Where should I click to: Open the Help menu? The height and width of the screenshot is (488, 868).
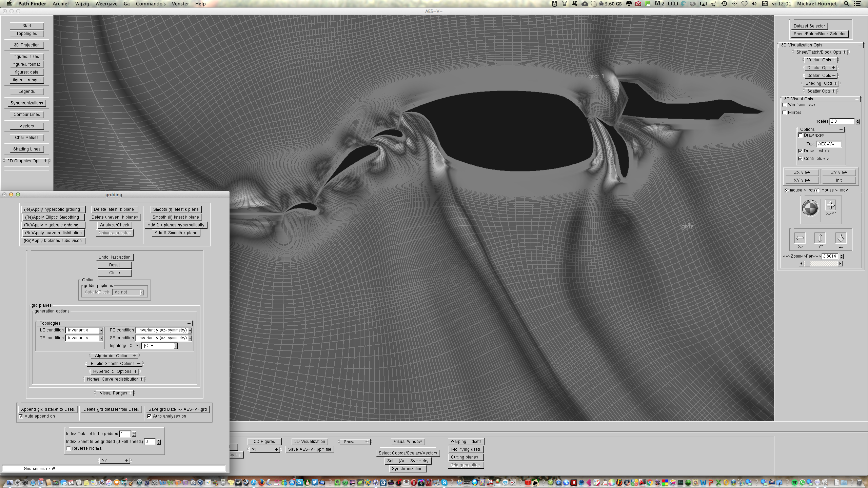tap(200, 4)
